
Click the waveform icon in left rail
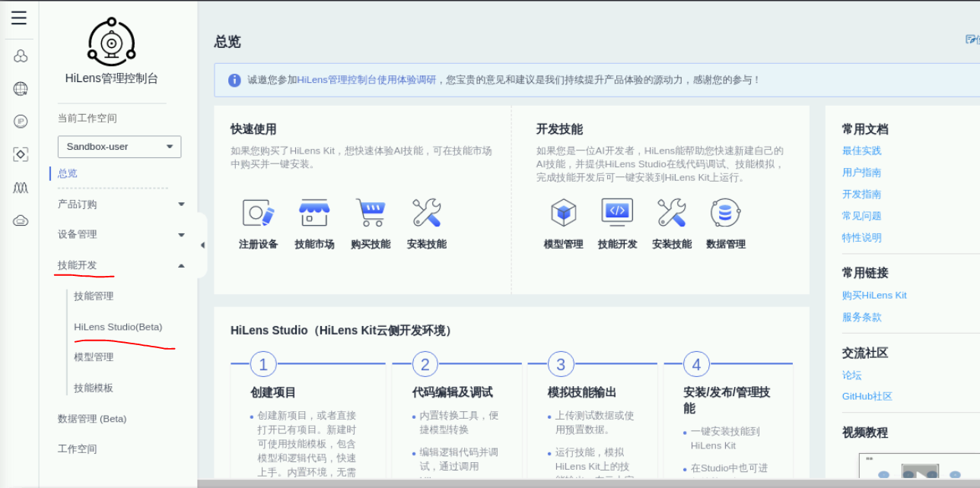pos(21,187)
